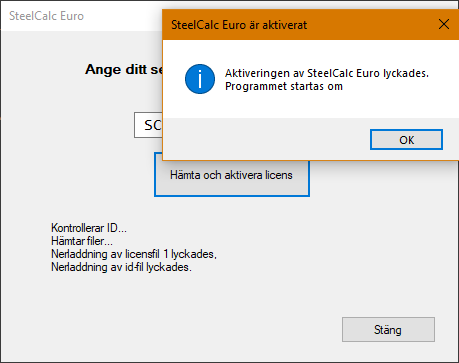The height and width of the screenshot is (363, 459).
Task: Click the blue information icon
Action: coord(200,79)
